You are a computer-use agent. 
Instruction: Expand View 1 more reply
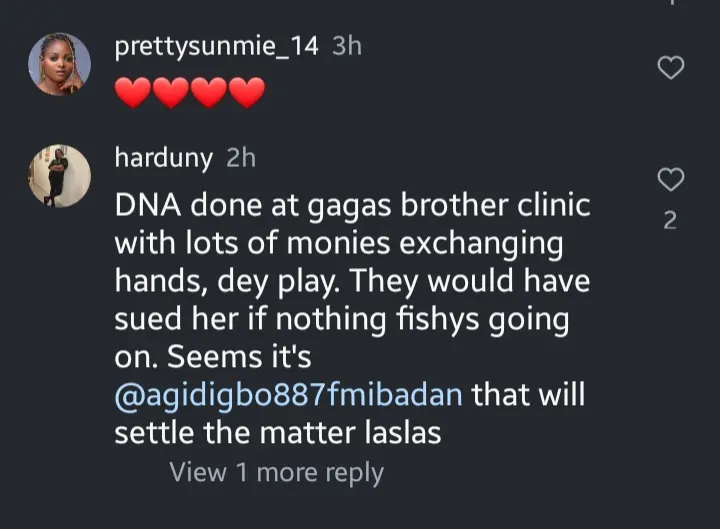pos(276,472)
